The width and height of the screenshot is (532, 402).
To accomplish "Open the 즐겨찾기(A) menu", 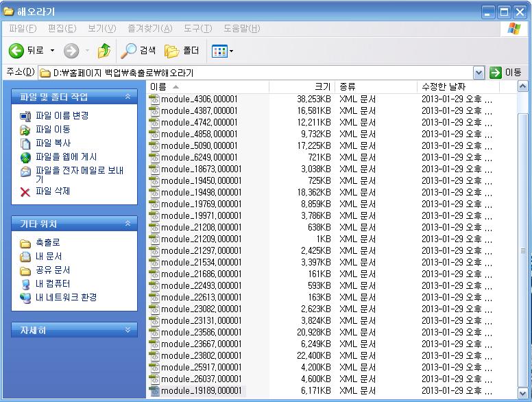I will (x=149, y=28).
